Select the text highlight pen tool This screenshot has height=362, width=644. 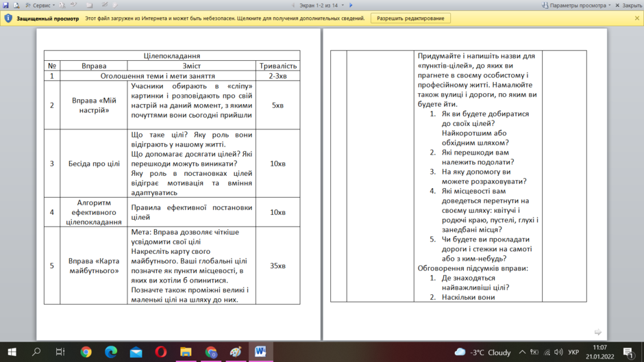click(x=74, y=5)
